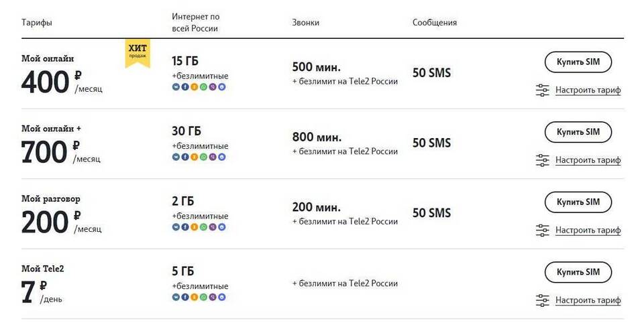Buy SIM for the 400 ₽ Мой онлайн tariff
Image resolution: width=644 pixels, height=323 pixels.
tap(578, 62)
